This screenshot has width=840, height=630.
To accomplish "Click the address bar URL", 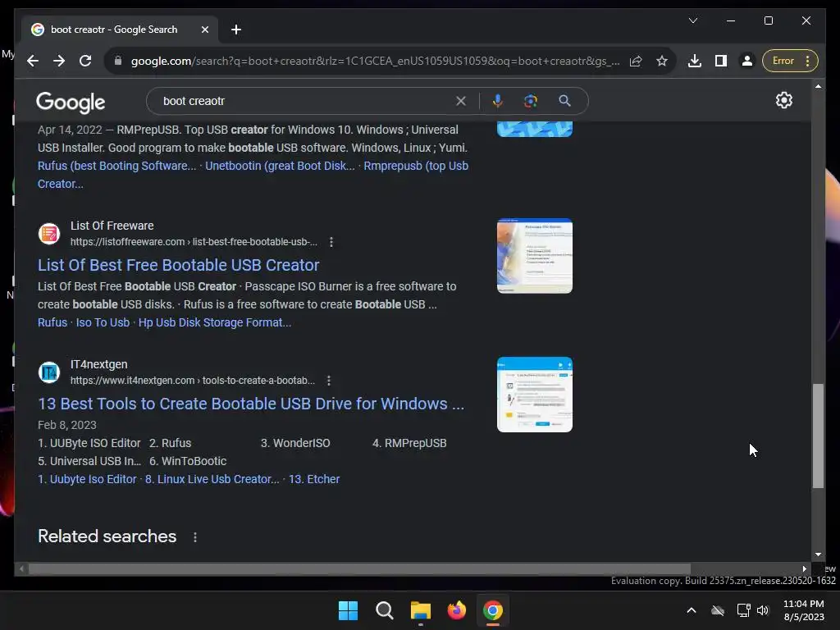I will click(x=375, y=61).
